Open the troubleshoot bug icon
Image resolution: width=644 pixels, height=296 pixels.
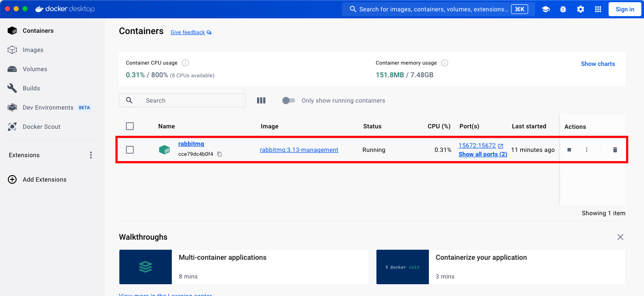[563, 9]
